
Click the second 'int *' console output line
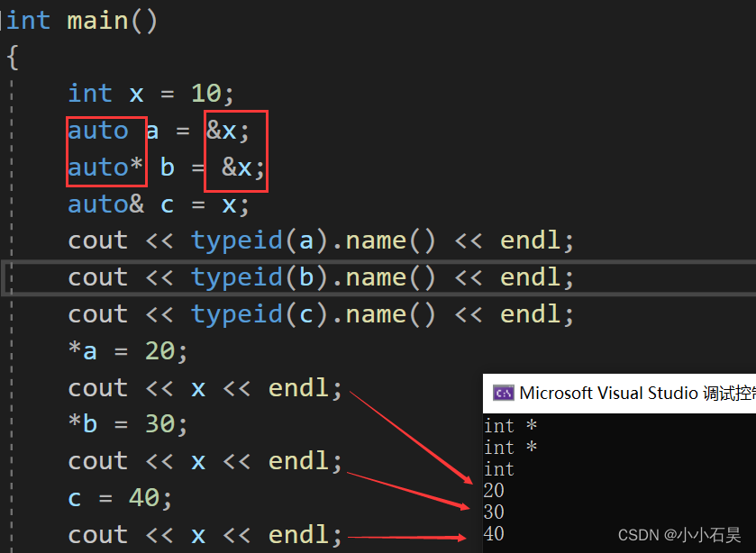coord(511,448)
